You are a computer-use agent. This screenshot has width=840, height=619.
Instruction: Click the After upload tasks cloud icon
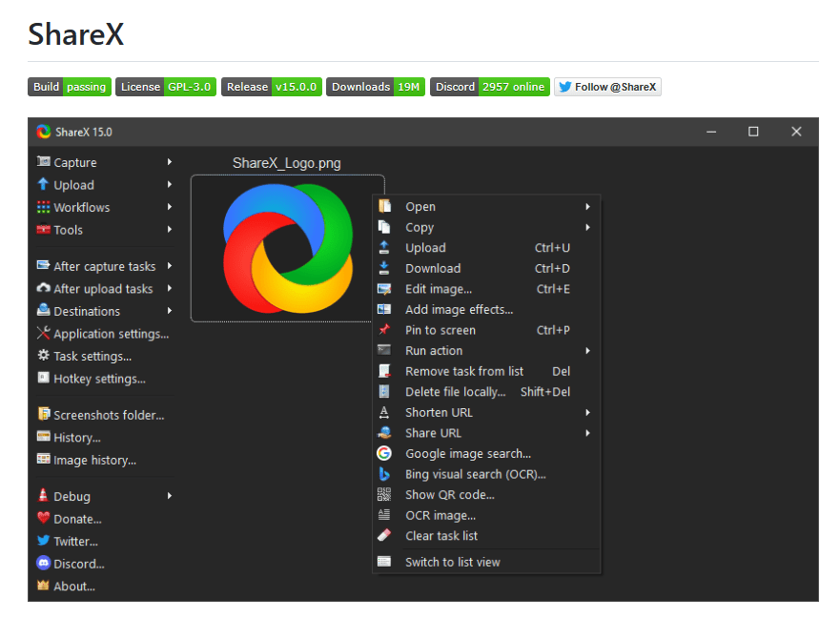click(x=44, y=288)
